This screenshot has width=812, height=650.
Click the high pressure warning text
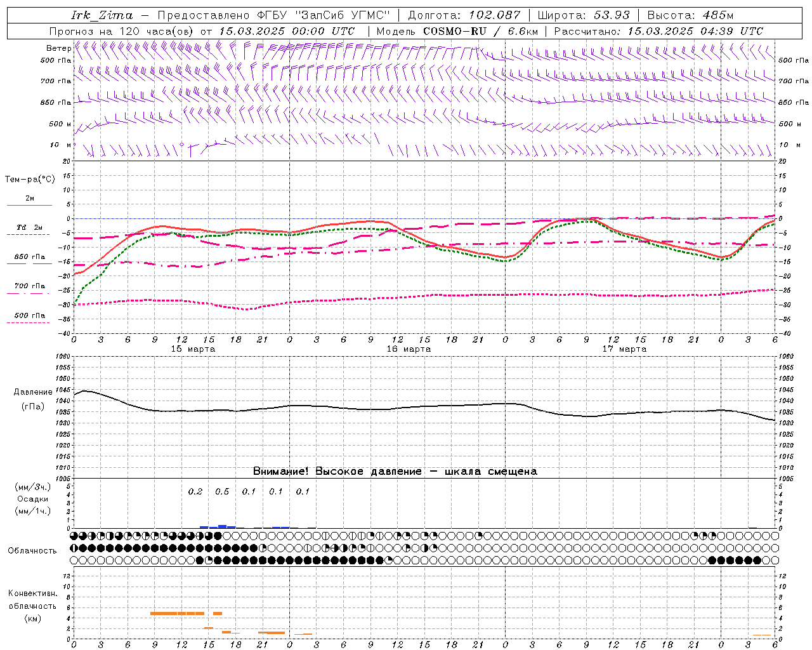tap(395, 471)
